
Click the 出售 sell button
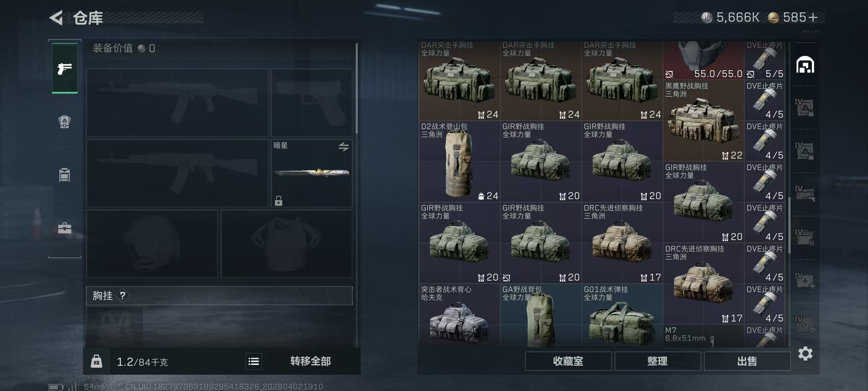click(x=747, y=361)
